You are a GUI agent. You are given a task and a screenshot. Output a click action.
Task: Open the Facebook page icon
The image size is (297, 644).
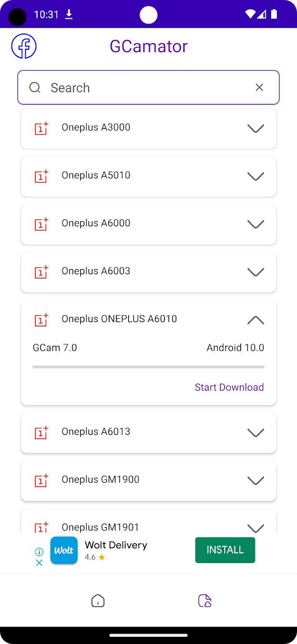[24, 46]
